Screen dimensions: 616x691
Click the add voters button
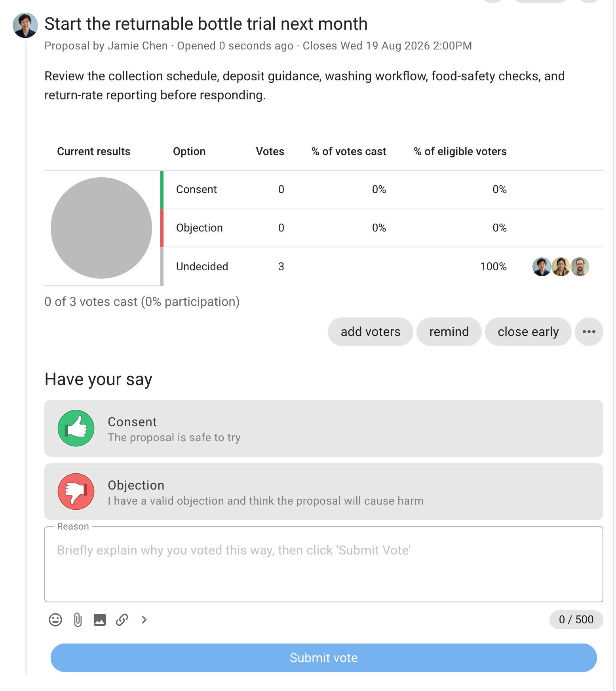pos(371,332)
